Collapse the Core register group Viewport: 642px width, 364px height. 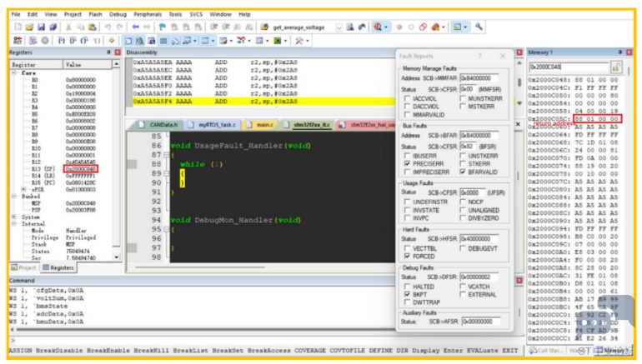click(14, 72)
